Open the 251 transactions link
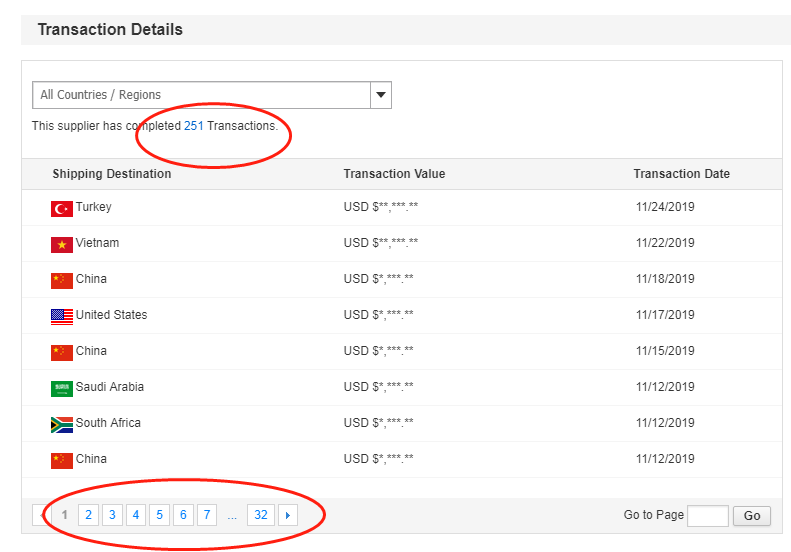The height and width of the screenshot is (552, 791). [x=193, y=126]
